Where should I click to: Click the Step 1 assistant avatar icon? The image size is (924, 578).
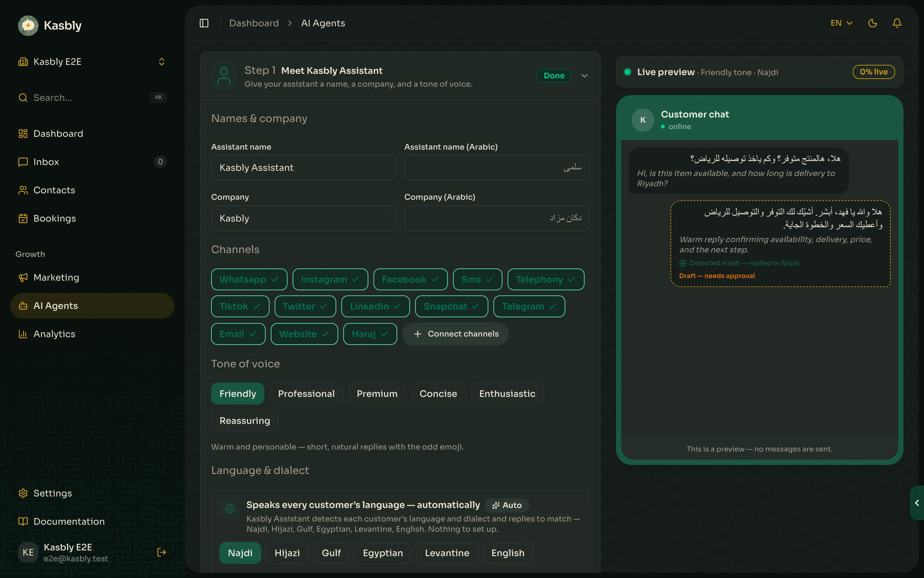coord(224,76)
